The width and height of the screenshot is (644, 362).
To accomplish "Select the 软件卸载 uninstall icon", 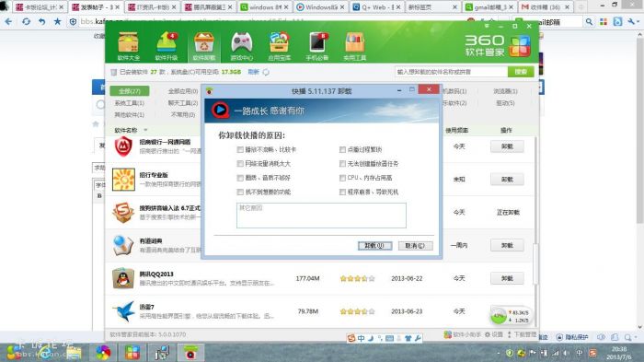I will point(204,46).
